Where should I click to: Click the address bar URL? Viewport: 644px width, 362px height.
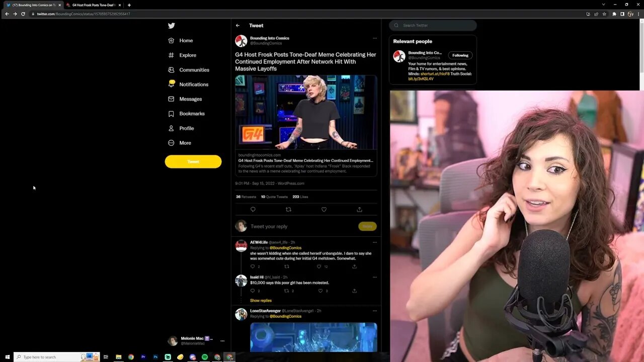click(x=84, y=14)
